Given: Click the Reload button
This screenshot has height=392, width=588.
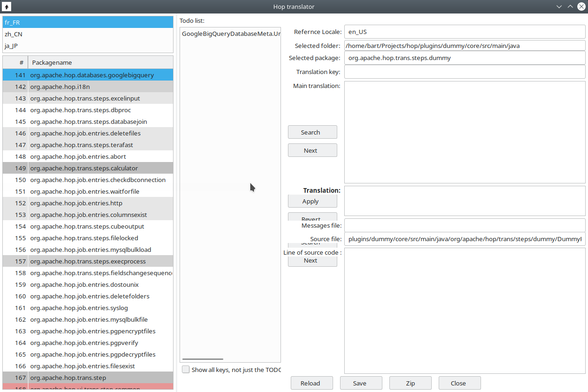Looking at the screenshot, I should click(x=311, y=383).
